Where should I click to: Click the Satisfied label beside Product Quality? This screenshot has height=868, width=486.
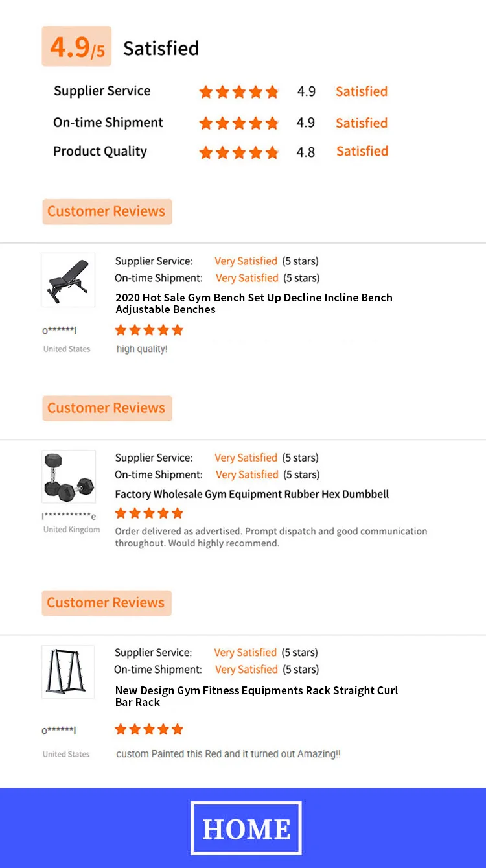tap(362, 152)
